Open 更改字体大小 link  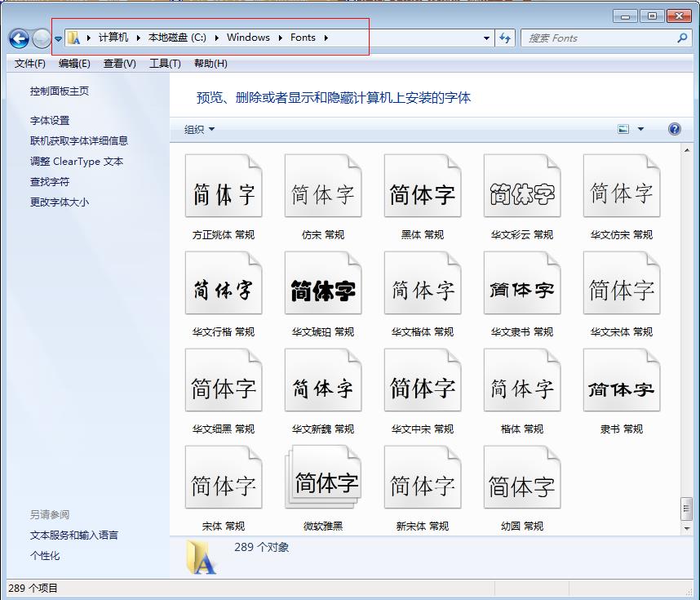click(x=60, y=202)
